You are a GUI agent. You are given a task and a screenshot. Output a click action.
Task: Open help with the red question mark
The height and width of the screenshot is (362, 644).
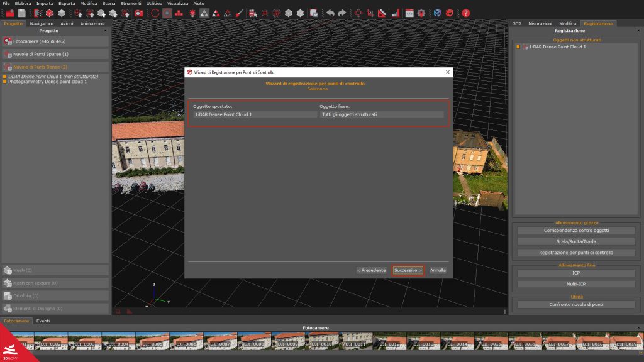point(466,13)
